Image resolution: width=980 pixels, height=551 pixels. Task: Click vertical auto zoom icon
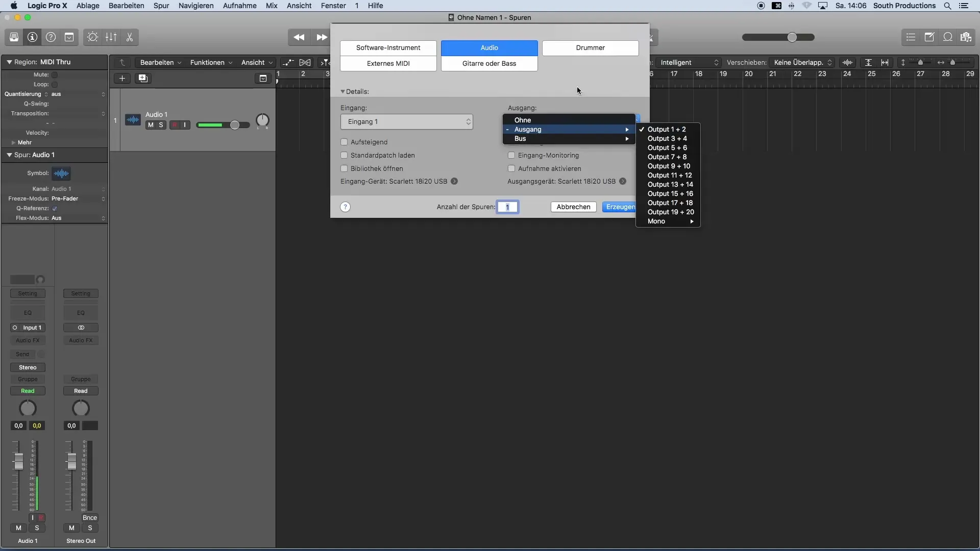pos(868,62)
